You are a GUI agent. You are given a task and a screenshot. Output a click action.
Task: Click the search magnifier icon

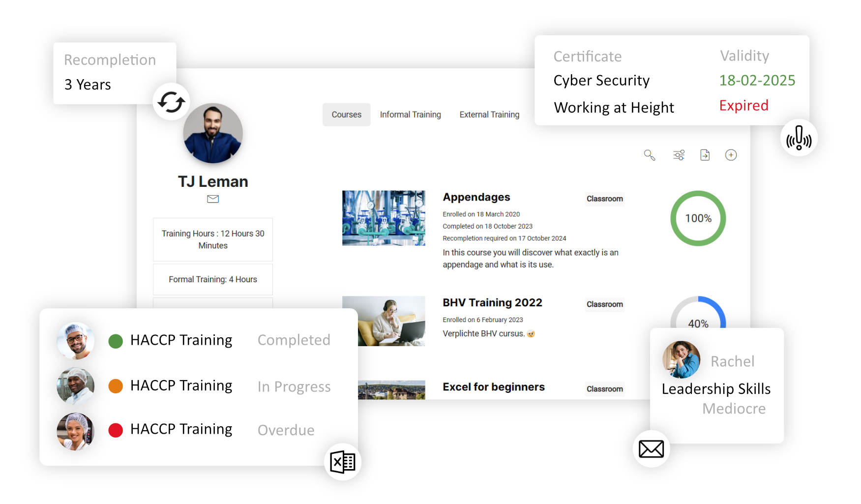(x=650, y=155)
